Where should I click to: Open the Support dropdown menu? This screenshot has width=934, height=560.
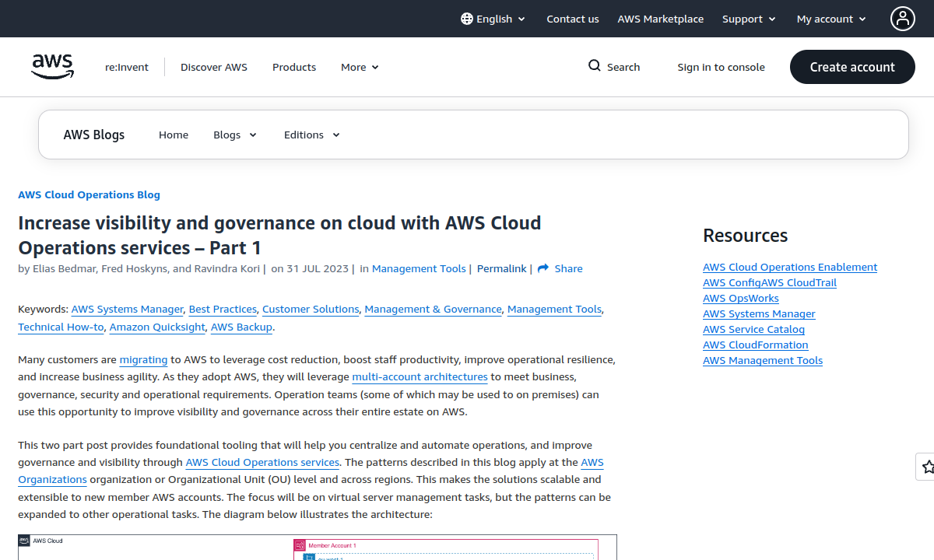click(x=749, y=19)
